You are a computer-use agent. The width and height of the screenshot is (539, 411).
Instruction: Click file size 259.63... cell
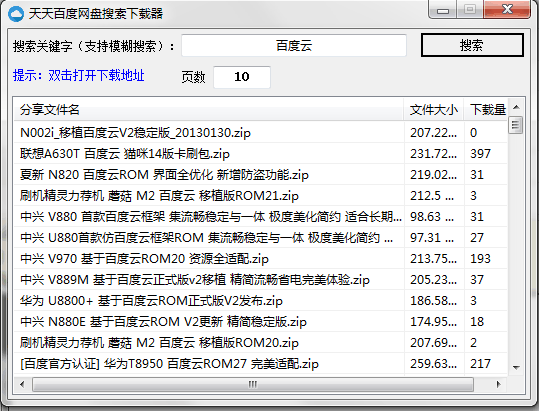coord(433,363)
